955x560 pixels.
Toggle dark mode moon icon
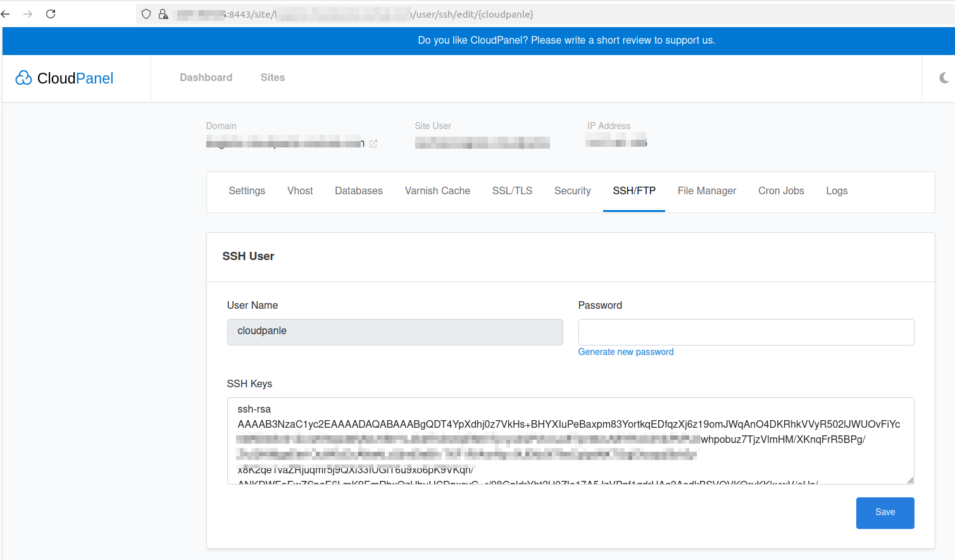click(x=944, y=78)
